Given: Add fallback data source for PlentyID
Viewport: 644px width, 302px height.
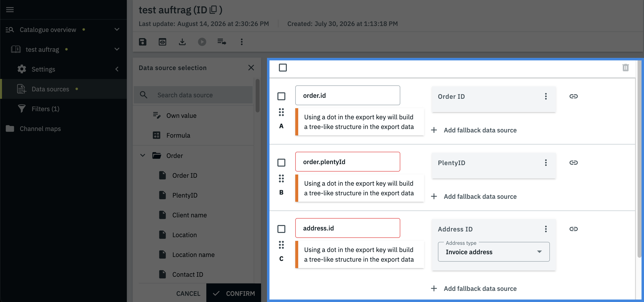Looking at the screenshot, I should (x=474, y=197).
